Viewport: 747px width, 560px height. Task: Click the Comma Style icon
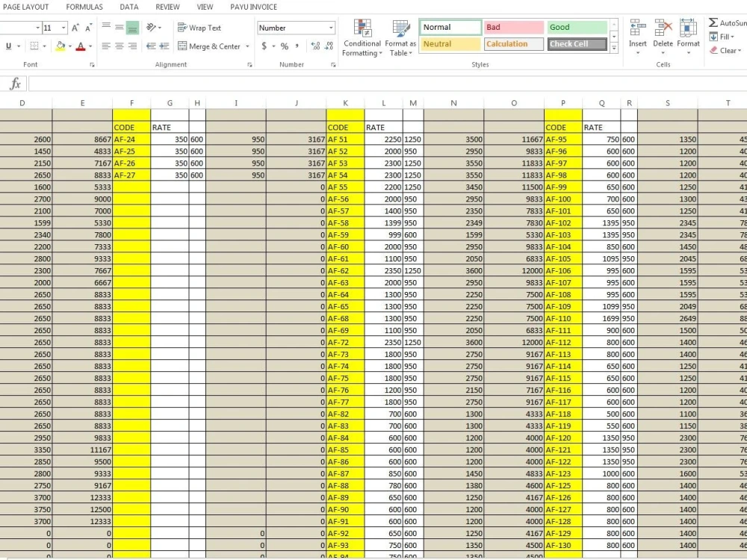pyautogui.click(x=296, y=45)
